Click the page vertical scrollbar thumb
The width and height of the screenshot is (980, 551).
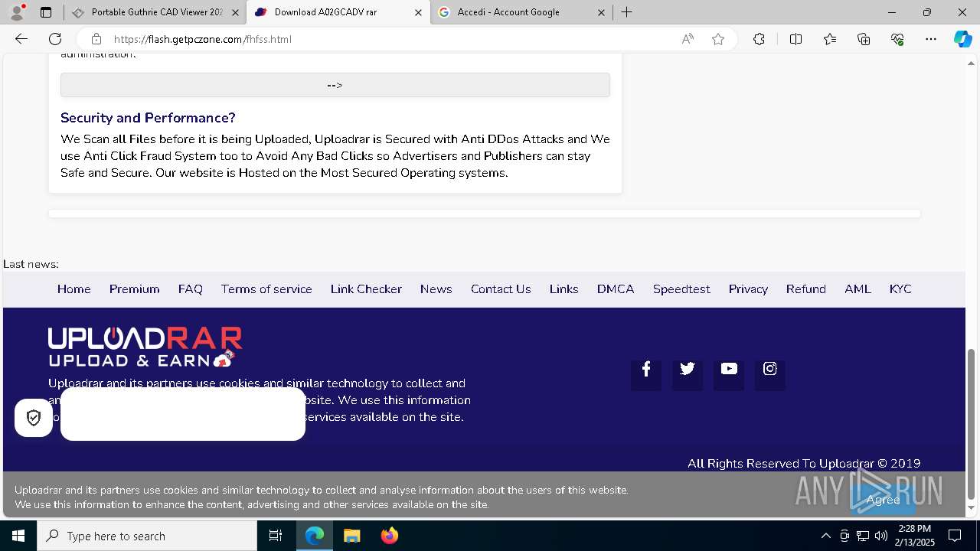(x=972, y=423)
